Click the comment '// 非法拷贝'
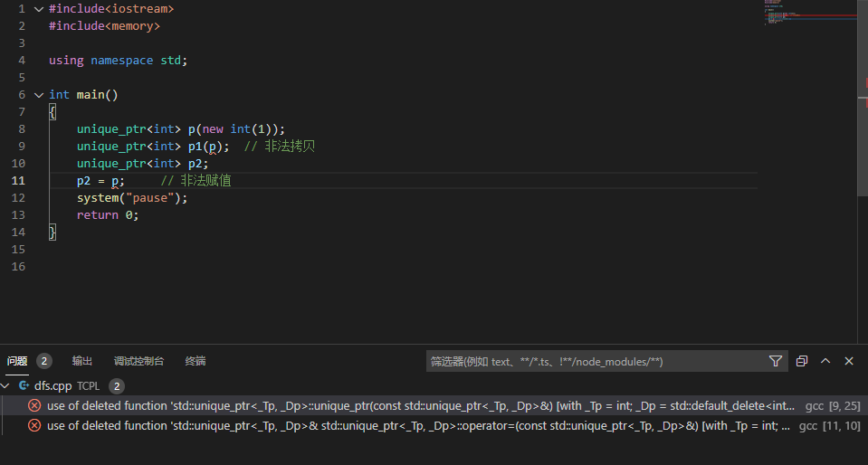The width and height of the screenshot is (868, 465). coord(280,147)
